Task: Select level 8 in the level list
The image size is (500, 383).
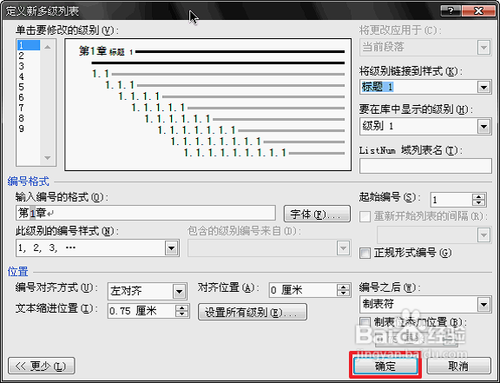Action: 29,118
